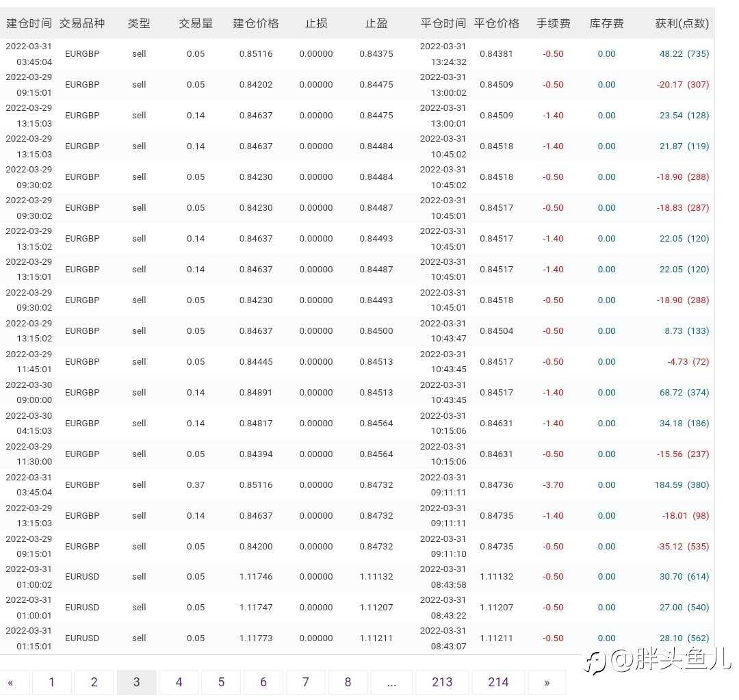
Task: Select profit value 27.00 (540)
Action: (x=684, y=607)
